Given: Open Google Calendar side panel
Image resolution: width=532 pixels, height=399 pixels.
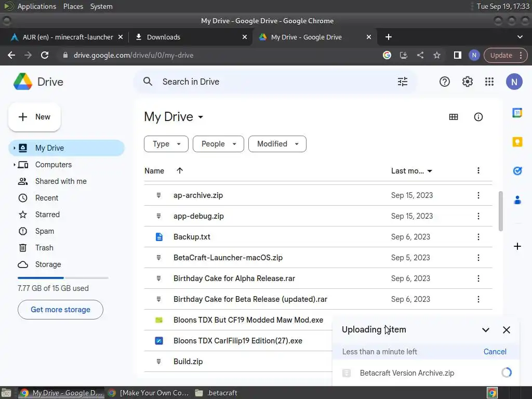Looking at the screenshot, I should pos(517,113).
